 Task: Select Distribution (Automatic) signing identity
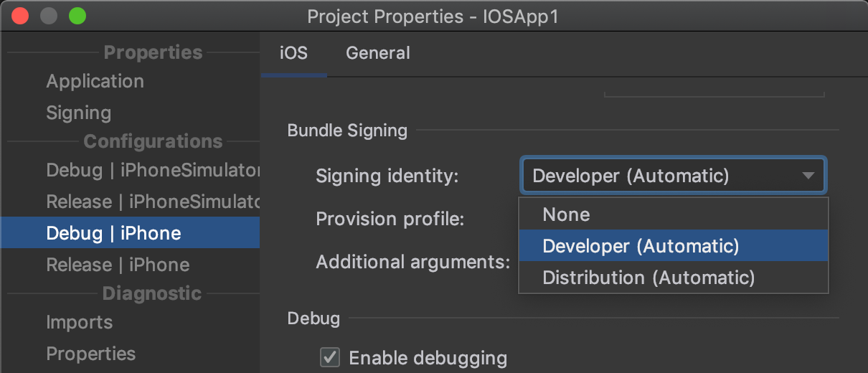coord(648,278)
